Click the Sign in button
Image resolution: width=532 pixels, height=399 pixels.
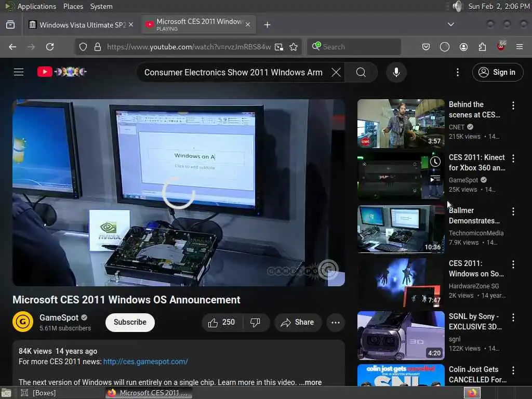[497, 72]
